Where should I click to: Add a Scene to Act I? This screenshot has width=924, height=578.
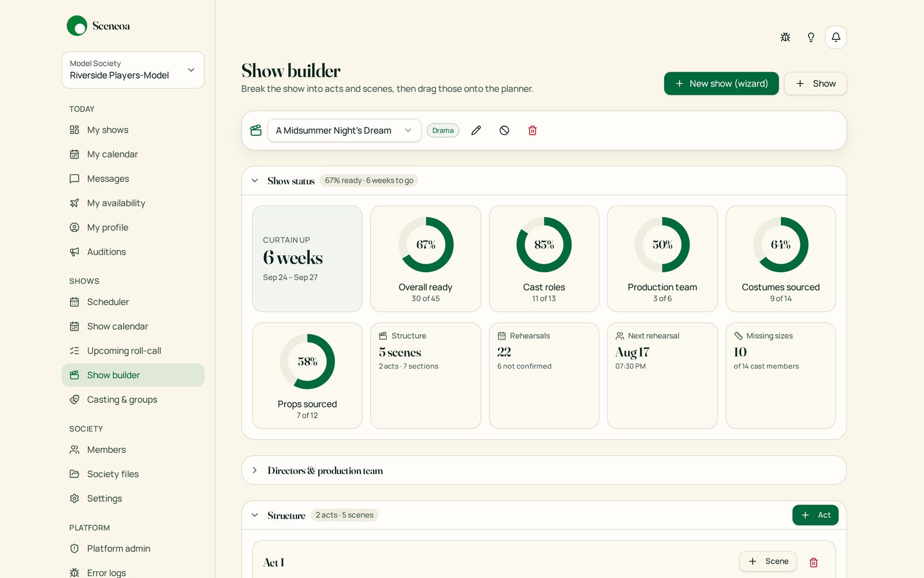(x=768, y=561)
